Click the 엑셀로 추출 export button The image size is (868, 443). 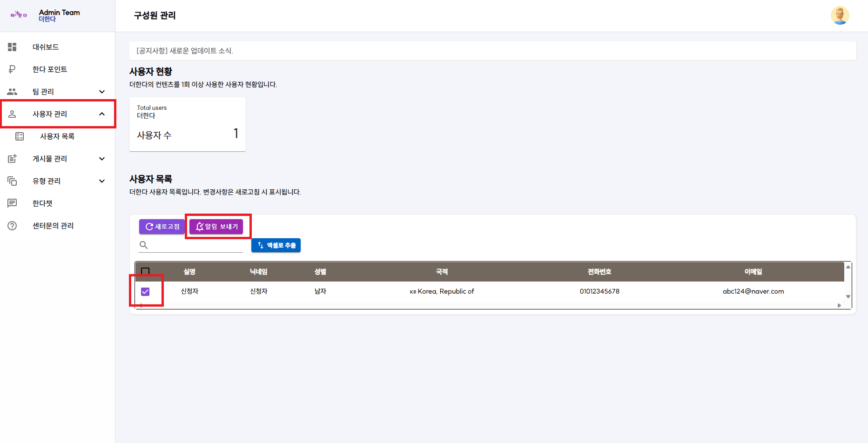pos(276,245)
